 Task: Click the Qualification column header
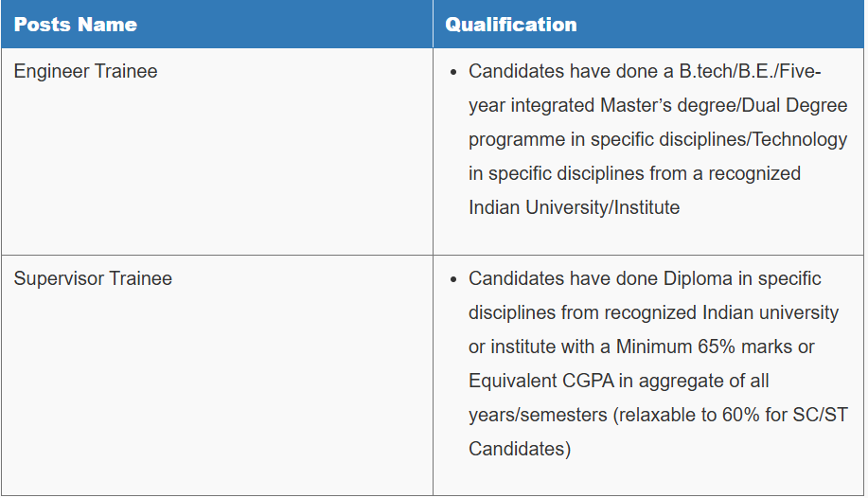[511, 25]
